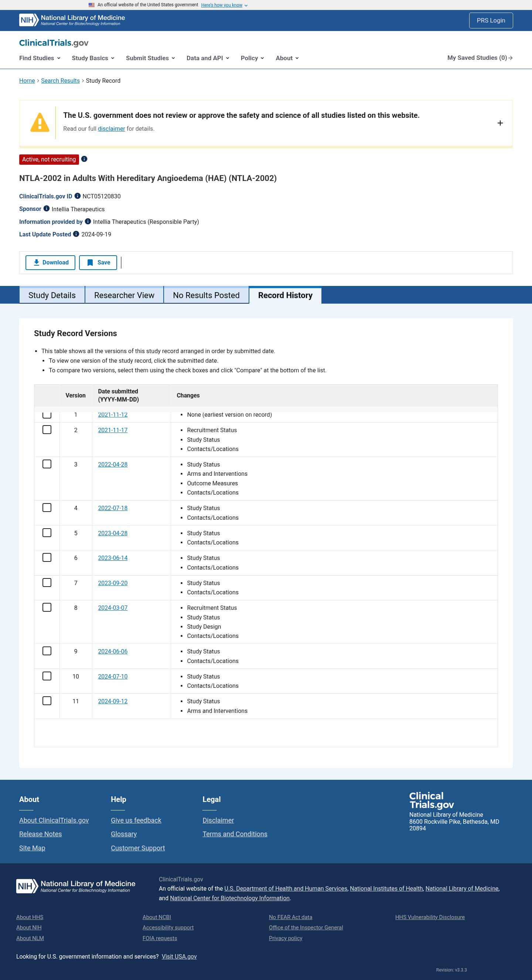
Task: Open the Policy dropdown menu
Action: 252,58
